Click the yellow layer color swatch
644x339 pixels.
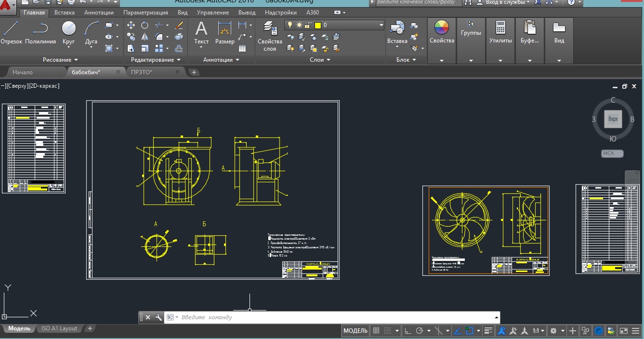(318, 25)
